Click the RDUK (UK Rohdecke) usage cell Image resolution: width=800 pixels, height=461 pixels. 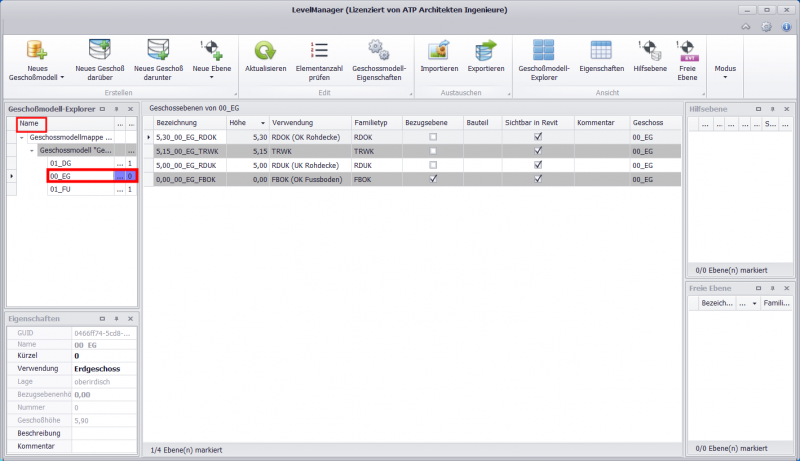pos(310,165)
